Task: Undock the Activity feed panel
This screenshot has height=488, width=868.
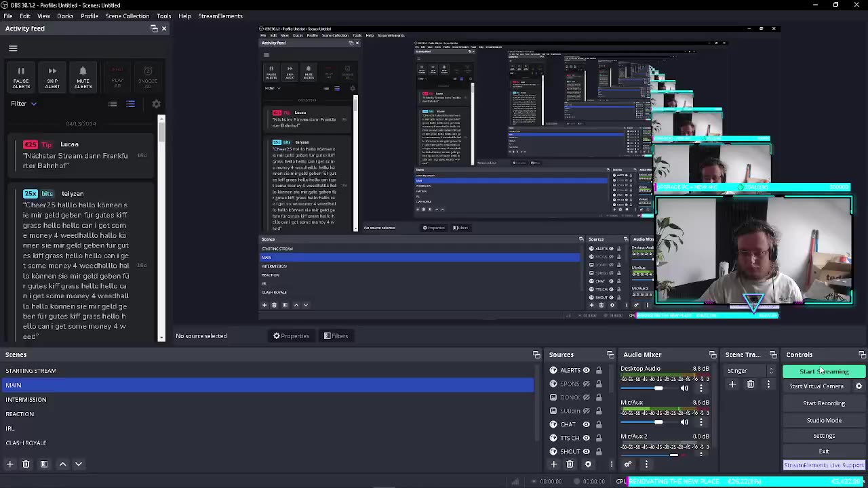Action: coord(154,28)
